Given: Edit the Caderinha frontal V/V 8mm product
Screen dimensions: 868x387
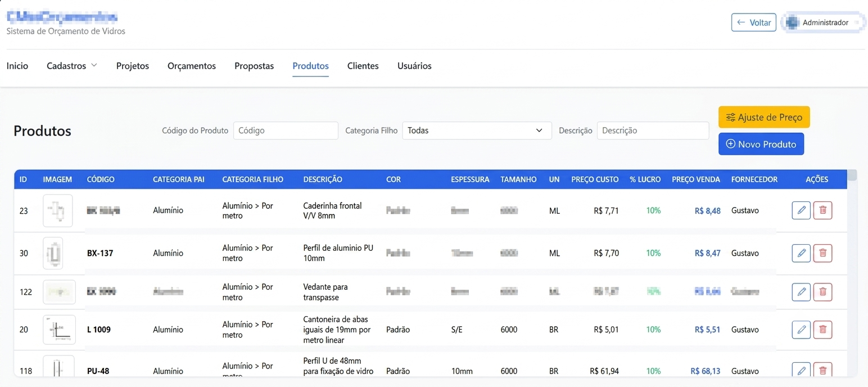Looking at the screenshot, I should (x=801, y=210).
